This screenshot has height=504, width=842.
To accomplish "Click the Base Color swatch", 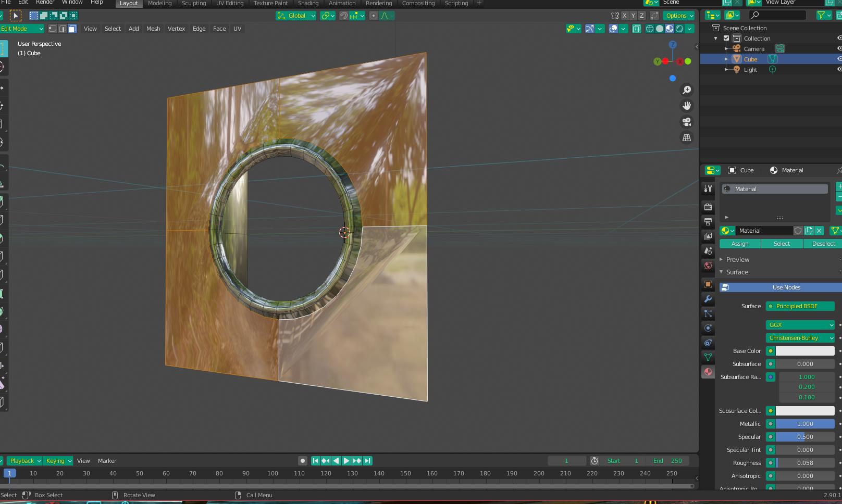I will [x=805, y=351].
